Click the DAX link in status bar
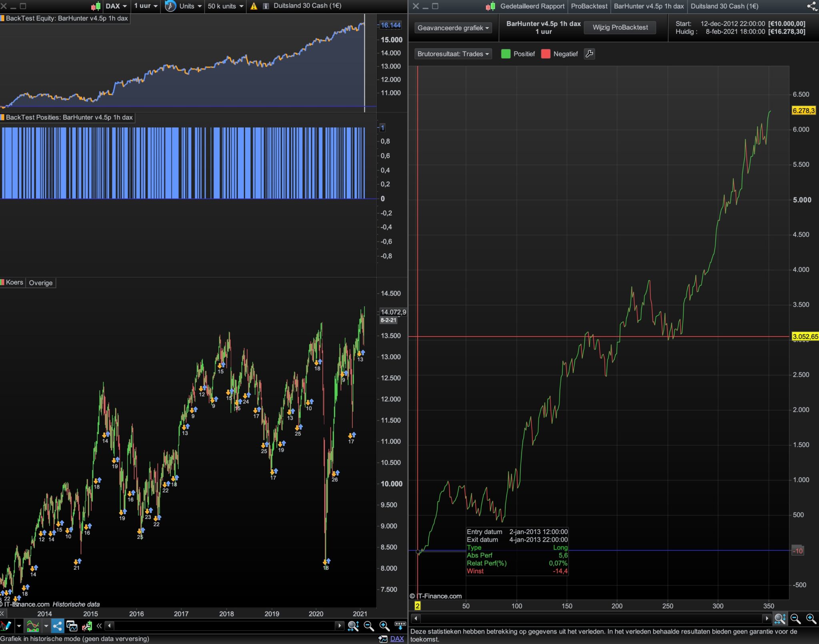 397,639
